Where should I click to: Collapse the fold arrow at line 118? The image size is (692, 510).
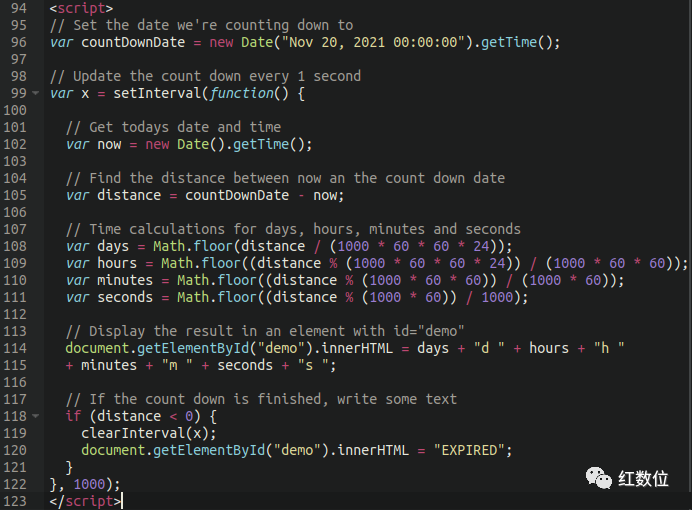pos(36,416)
